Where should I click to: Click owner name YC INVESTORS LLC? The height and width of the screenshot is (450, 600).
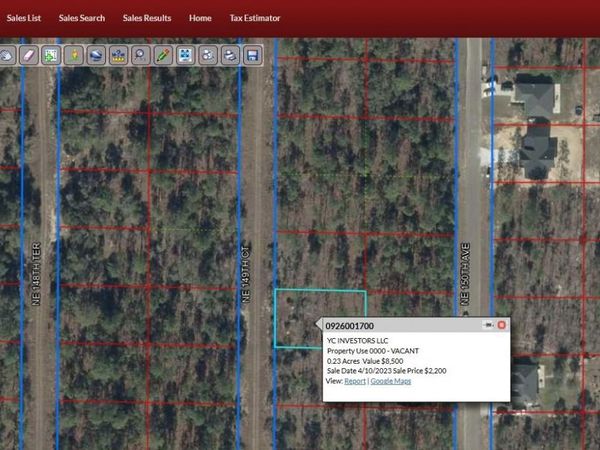click(357, 341)
